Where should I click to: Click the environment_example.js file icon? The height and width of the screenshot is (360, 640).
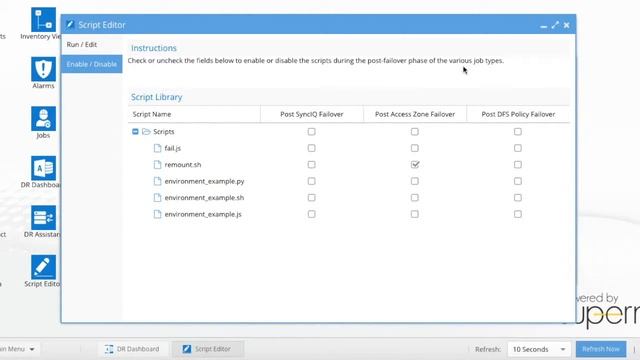[157, 214]
